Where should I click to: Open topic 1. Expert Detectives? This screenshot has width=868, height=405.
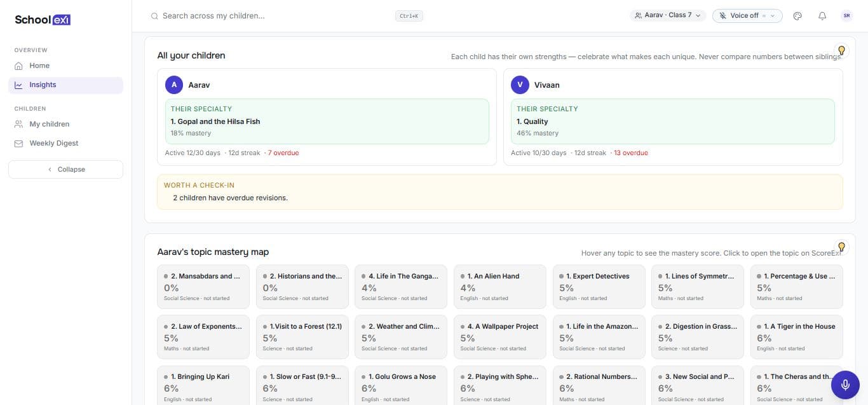[599, 286]
